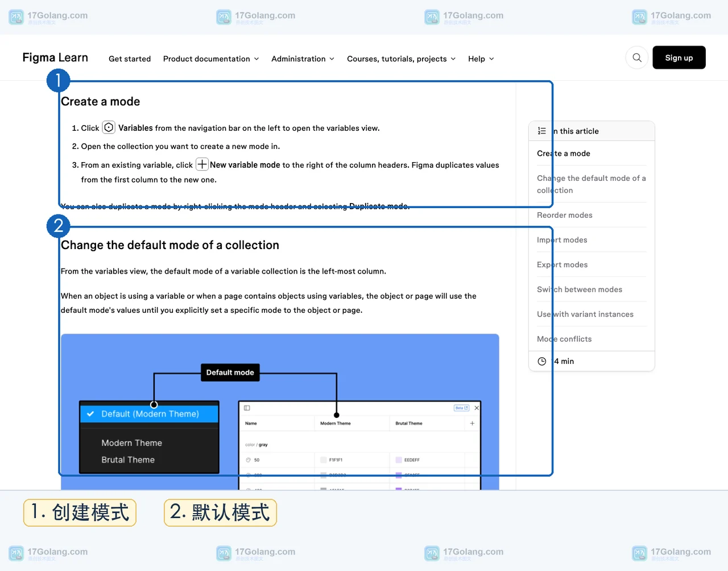Click the Brutal Theme column header in the table
Image resolution: width=728 pixels, height=571 pixels.
point(409,423)
